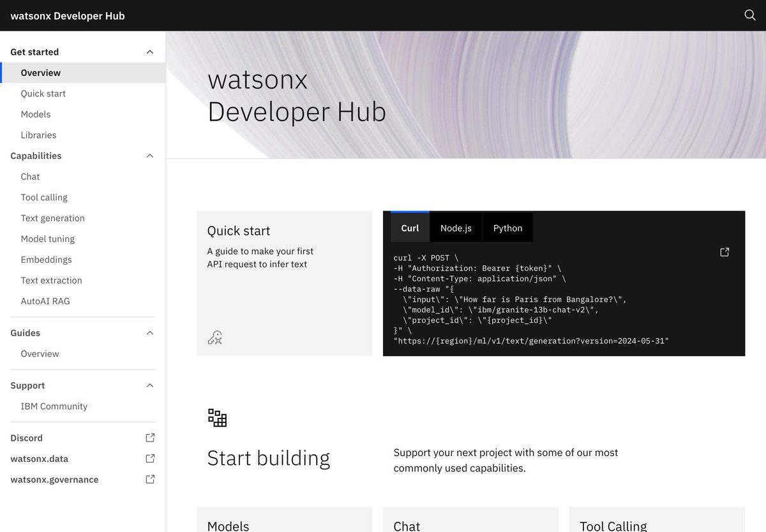
Task: Collapse the Support section chevron
Action: tap(150, 385)
